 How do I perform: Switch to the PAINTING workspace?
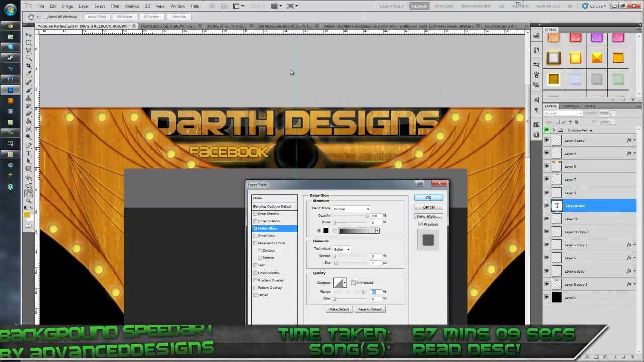[444, 6]
